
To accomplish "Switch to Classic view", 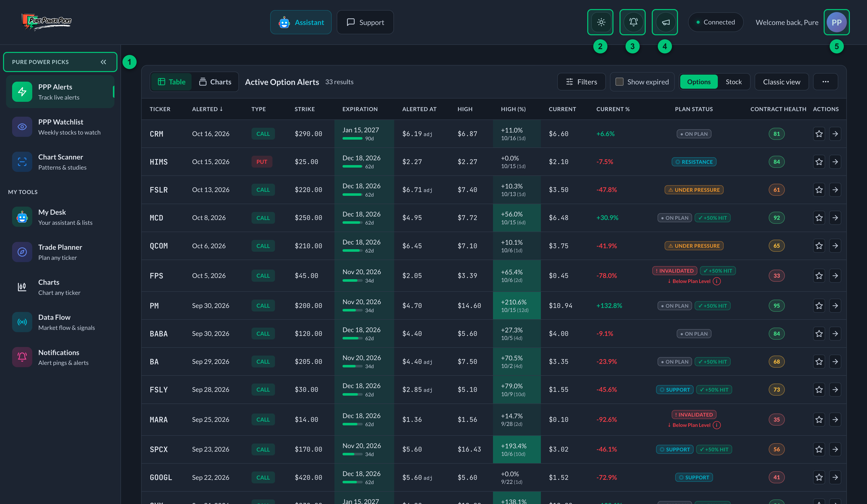I will (782, 82).
